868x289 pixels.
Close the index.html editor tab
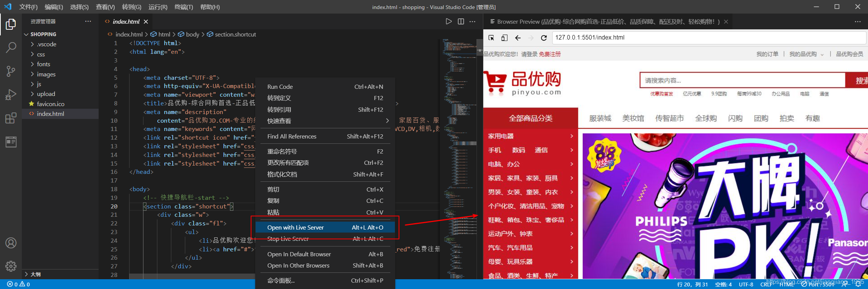point(146,21)
